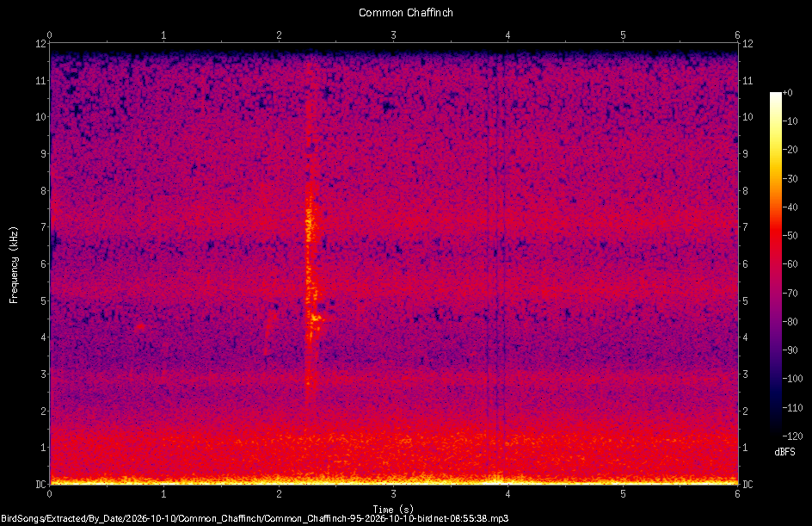Click the DC label on left axis
The width and height of the screenshot is (812, 526).
coord(40,484)
